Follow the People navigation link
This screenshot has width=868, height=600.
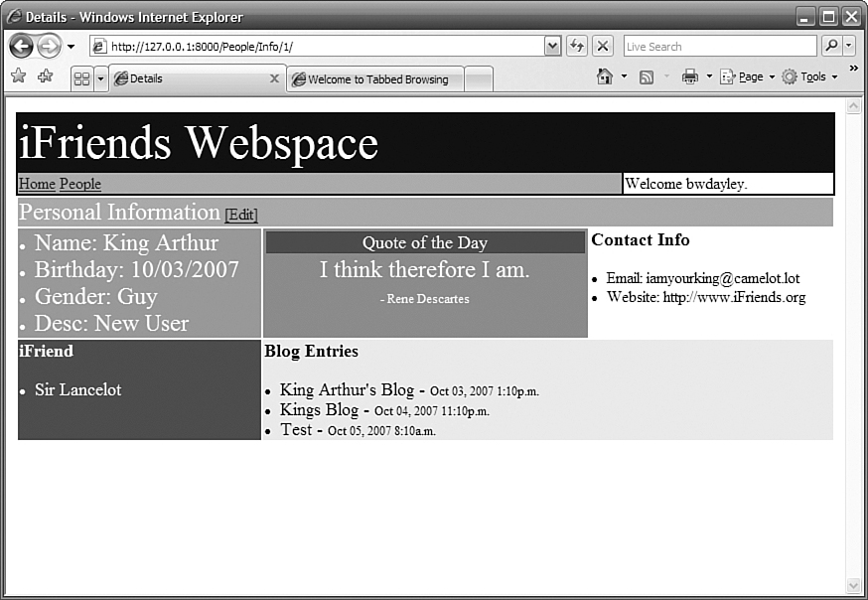click(x=80, y=184)
